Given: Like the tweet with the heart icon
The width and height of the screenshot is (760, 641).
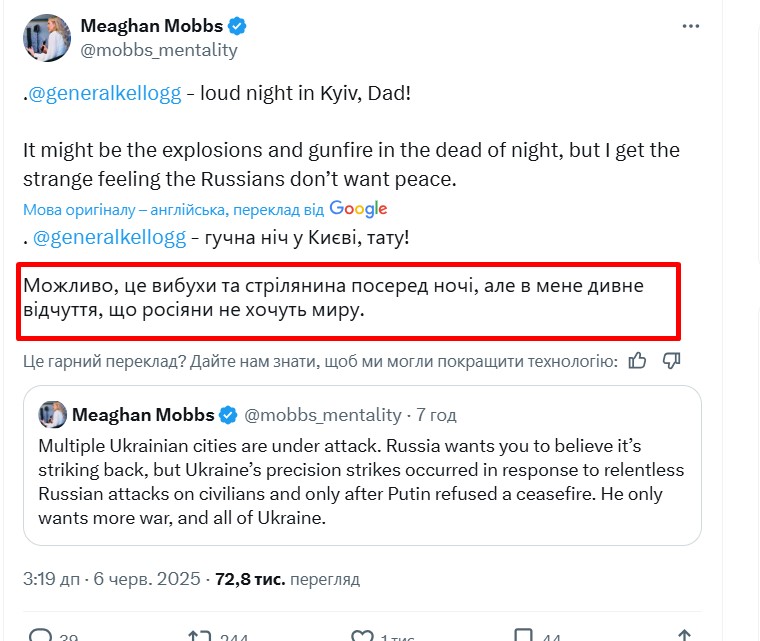Looking at the screenshot, I should (361, 634).
